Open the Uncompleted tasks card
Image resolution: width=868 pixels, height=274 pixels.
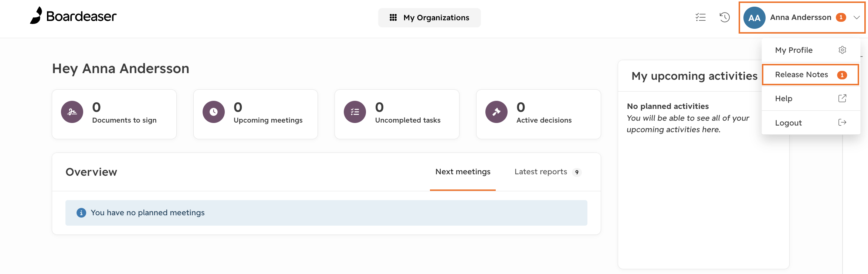397,114
